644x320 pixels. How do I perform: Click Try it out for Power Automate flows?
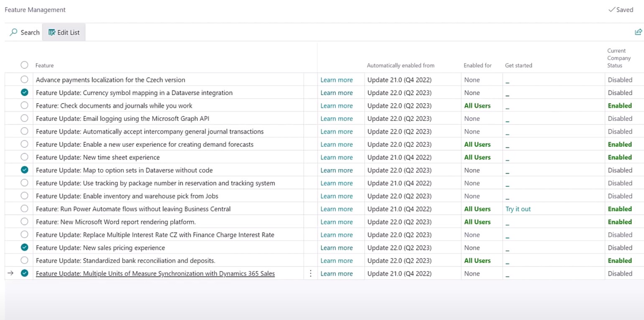click(518, 209)
